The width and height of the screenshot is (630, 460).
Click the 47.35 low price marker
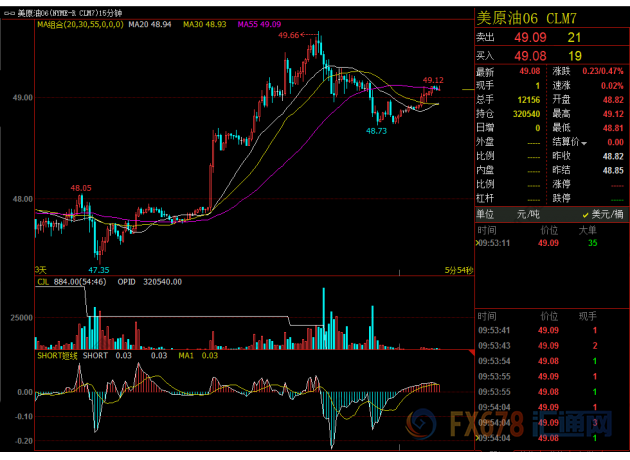tap(98, 269)
